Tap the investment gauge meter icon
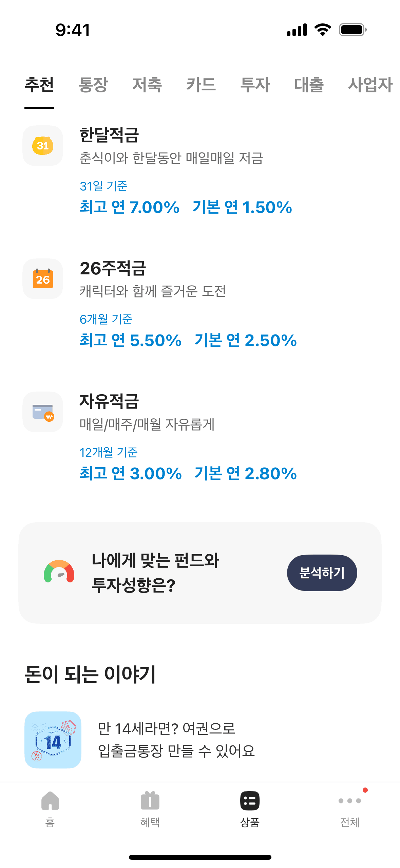 point(59,572)
